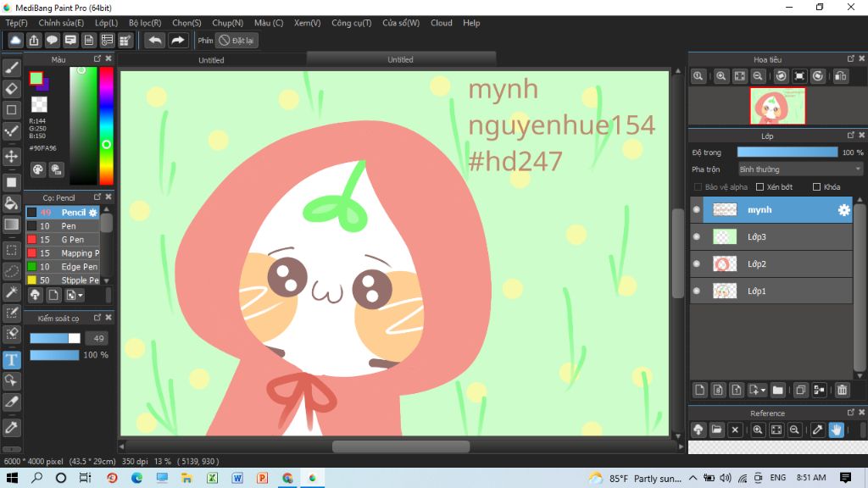Hide the Lớp3 layer
The width and height of the screenshot is (868, 488).
point(697,237)
